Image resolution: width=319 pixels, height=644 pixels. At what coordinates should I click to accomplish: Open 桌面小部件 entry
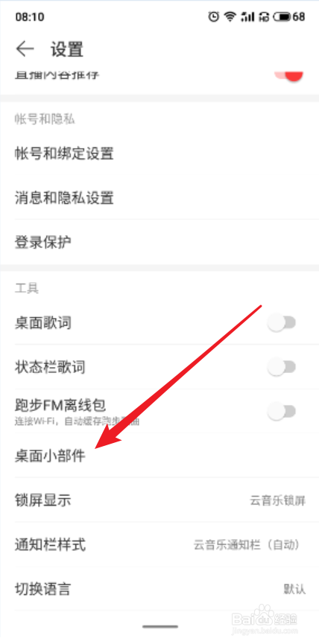pos(159,456)
